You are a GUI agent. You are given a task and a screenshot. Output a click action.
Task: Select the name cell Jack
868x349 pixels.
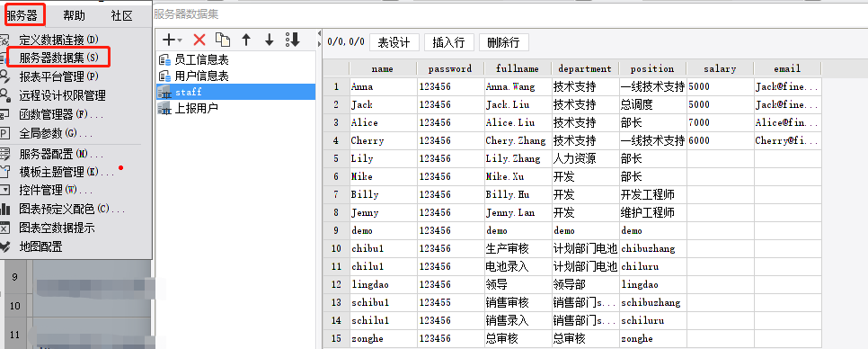click(383, 104)
